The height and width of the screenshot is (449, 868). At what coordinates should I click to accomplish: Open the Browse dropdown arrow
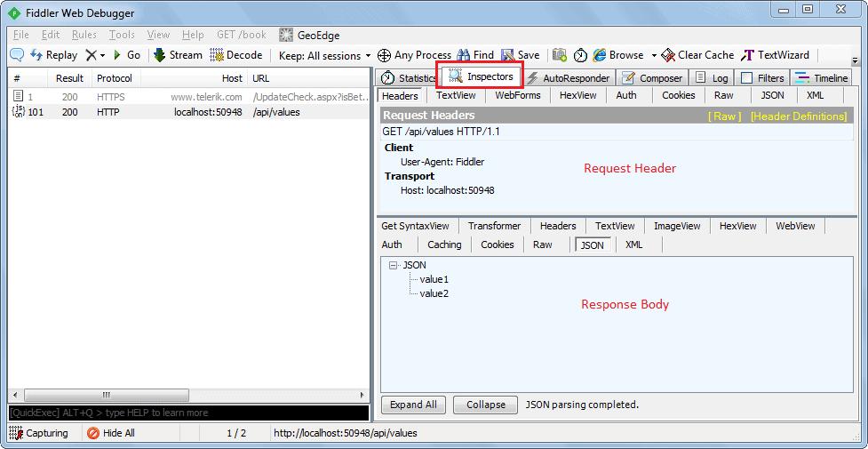[654, 55]
